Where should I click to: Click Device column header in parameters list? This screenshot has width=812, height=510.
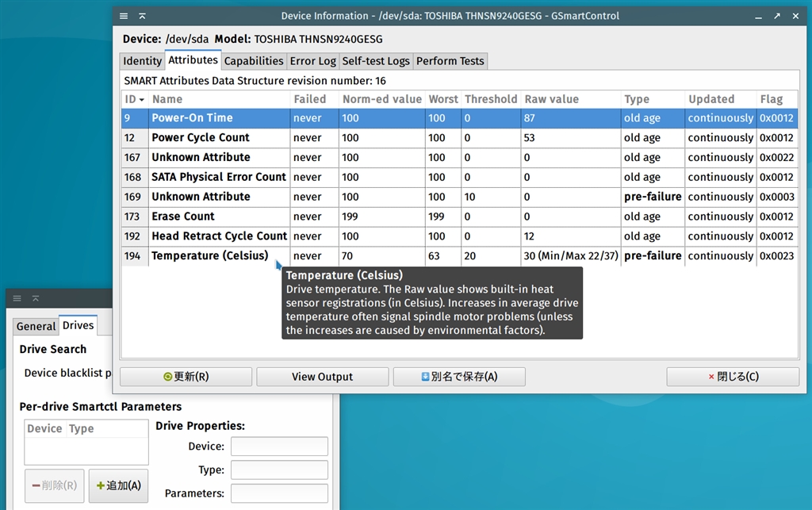(x=45, y=429)
